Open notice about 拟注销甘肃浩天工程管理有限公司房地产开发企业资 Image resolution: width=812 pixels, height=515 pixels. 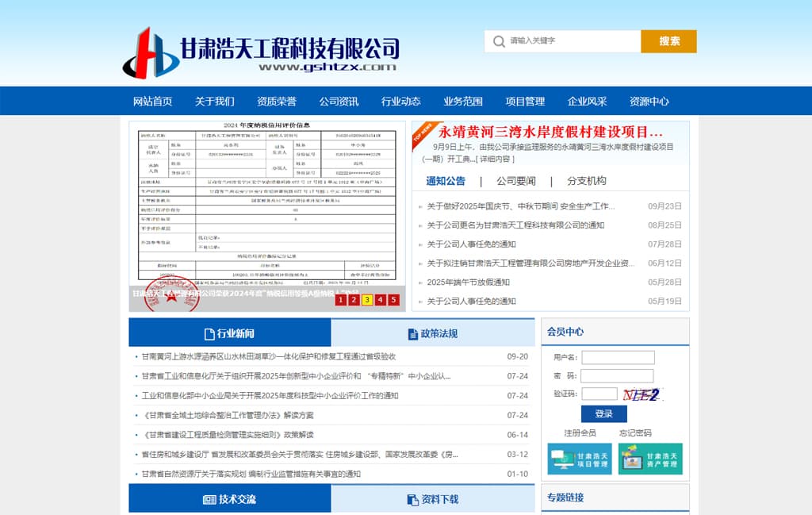pyautogui.click(x=530, y=263)
